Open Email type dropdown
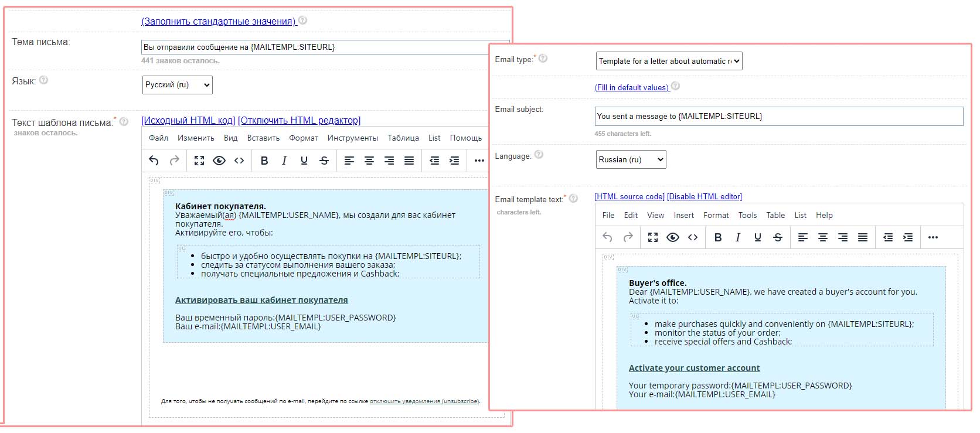This screenshot has width=980, height=433. click(x=669, y=61)
